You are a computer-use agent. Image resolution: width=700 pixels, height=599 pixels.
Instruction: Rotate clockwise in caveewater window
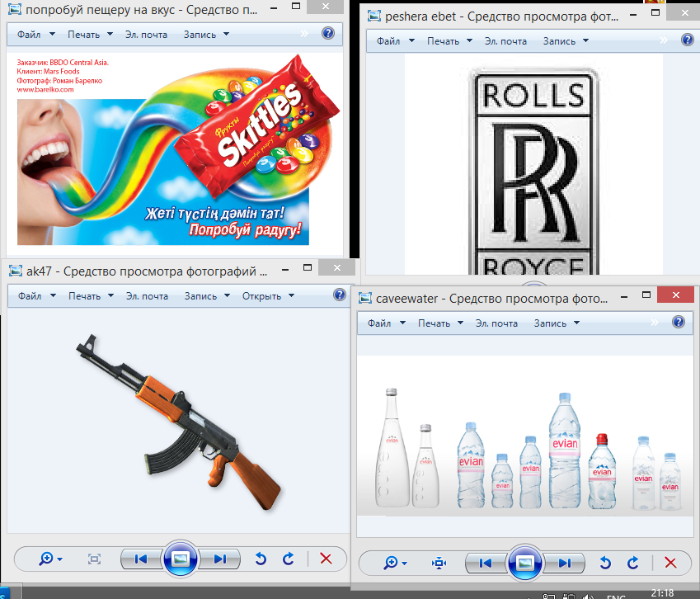coord(633,563)
